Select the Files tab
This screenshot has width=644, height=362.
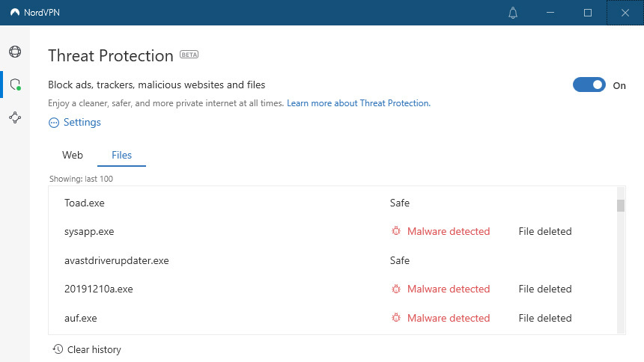(121, 155)
